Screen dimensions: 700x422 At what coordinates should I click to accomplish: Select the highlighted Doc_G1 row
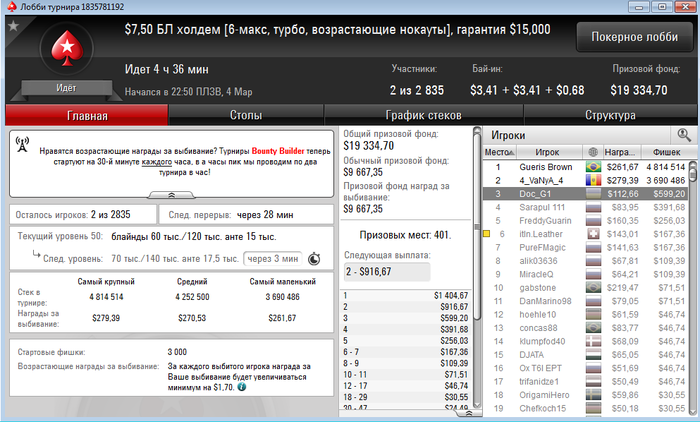(x=585, y=194)
